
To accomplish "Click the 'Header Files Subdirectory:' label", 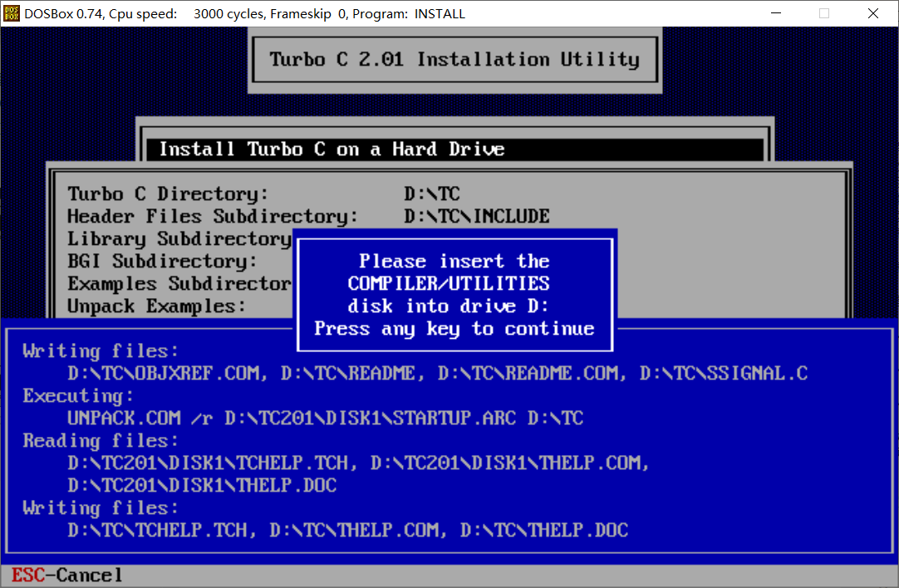I will [x=212, y=217].
